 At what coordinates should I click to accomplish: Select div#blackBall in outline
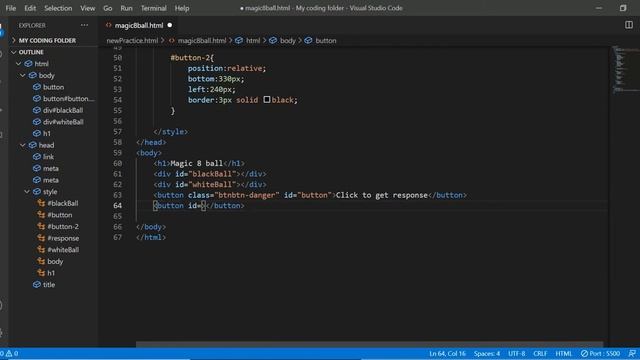(63, 111)
